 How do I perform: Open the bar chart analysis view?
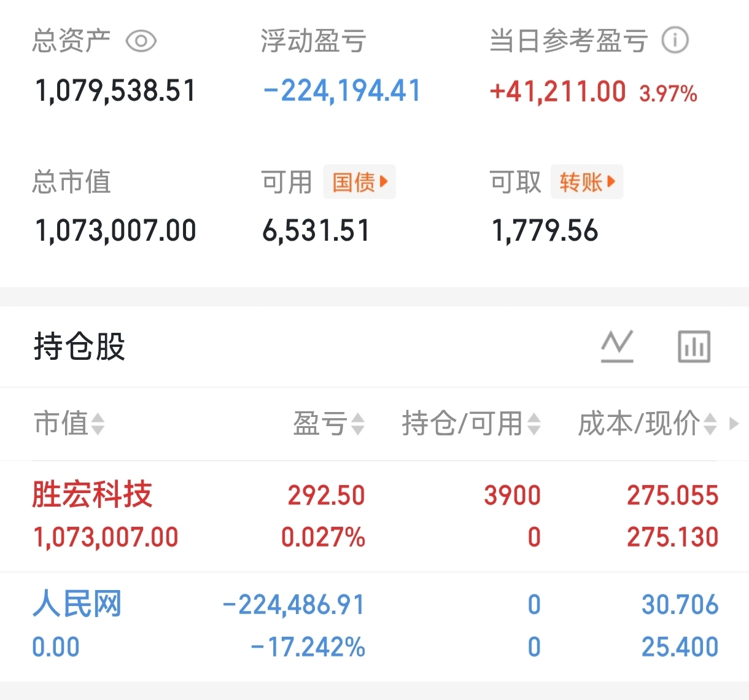pyautogui.click(x=694, y=346)
